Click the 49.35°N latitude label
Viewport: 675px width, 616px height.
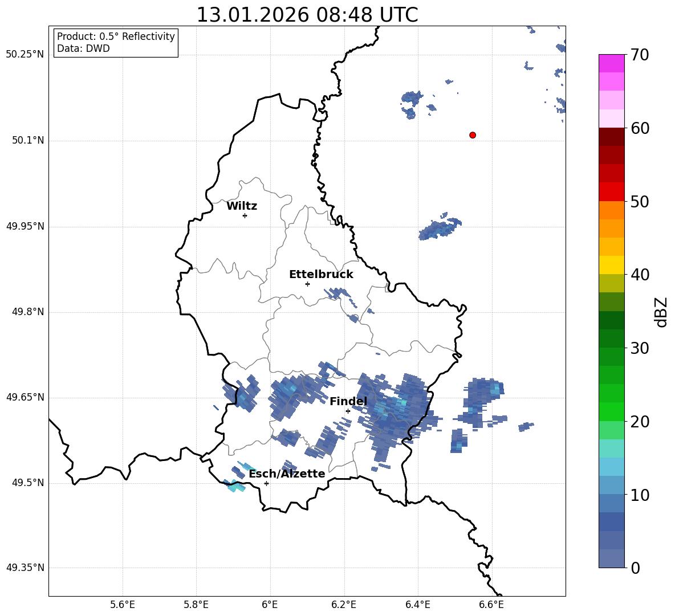point(25,568)
